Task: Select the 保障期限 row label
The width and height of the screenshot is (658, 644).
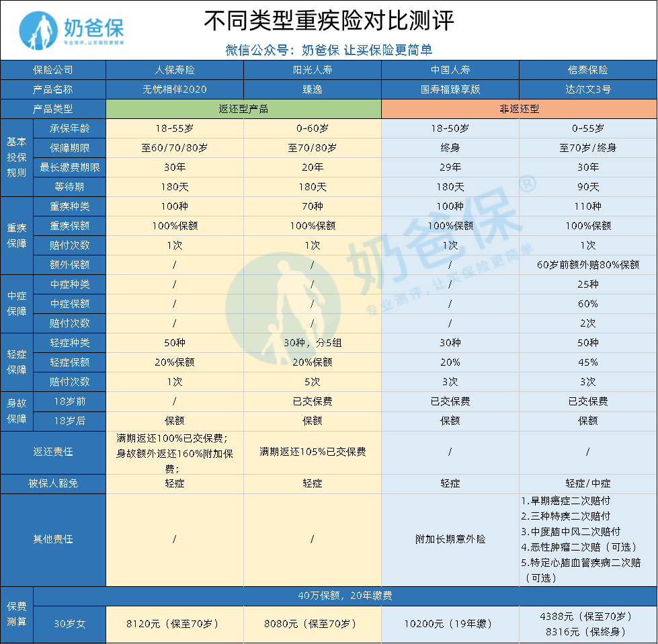Action: [x=70, y=148]
